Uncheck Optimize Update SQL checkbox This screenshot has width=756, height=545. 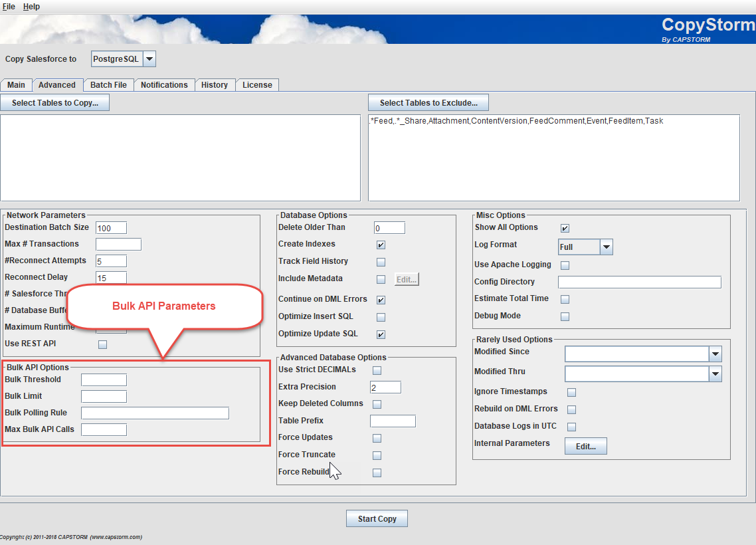tap(381, 334)
